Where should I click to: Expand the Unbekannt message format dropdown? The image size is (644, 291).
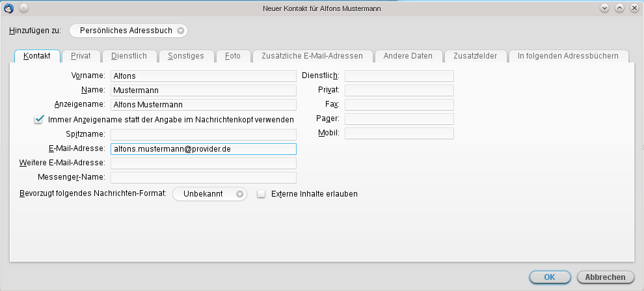(x=209, y=194)
